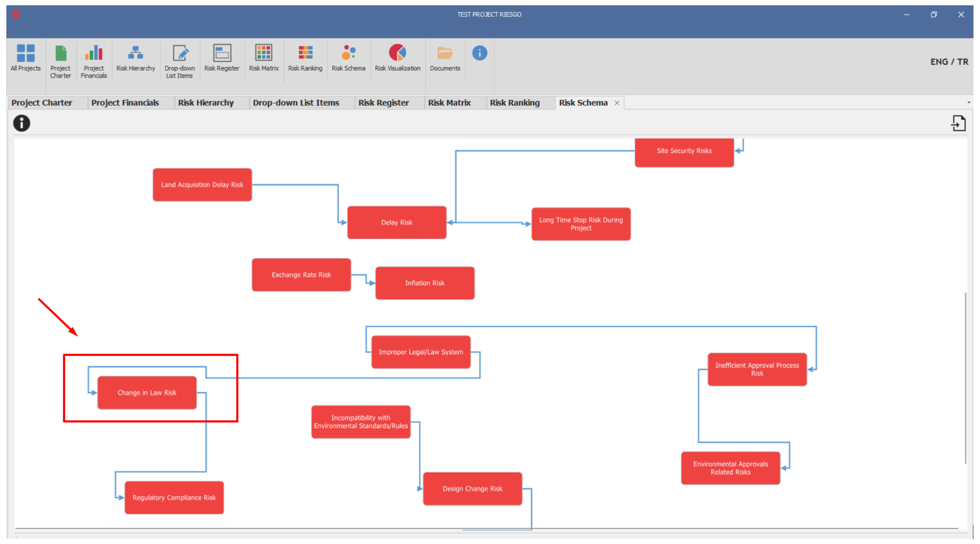
Task: Select the Delay Risk node
Action: click(396, 223)
